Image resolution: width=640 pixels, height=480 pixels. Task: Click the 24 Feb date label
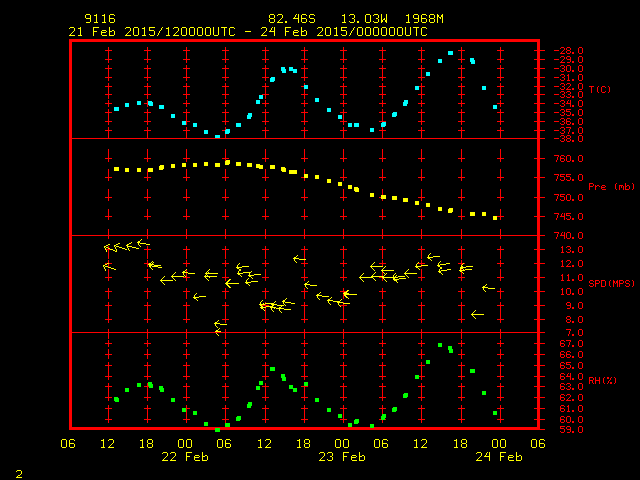[499, 457]
